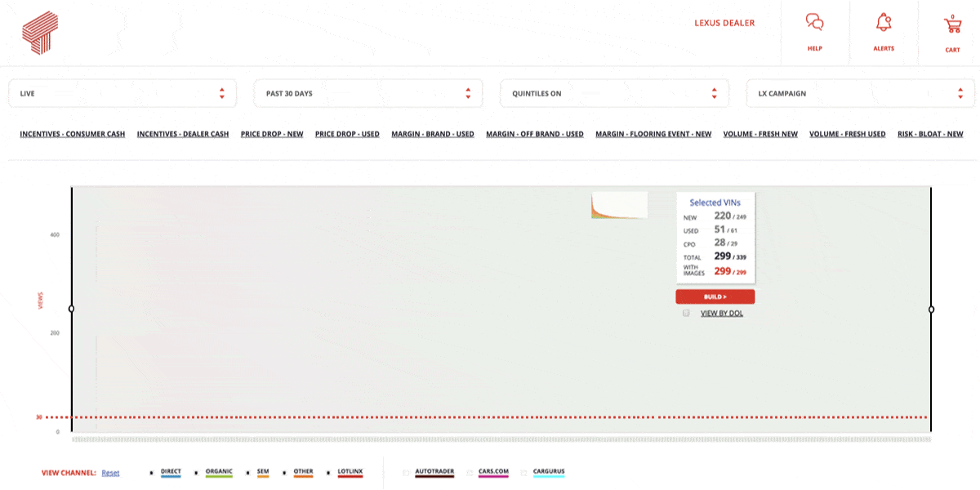Open the Quintiles On dropdown
980x490 pixels.
click(614, 93)
